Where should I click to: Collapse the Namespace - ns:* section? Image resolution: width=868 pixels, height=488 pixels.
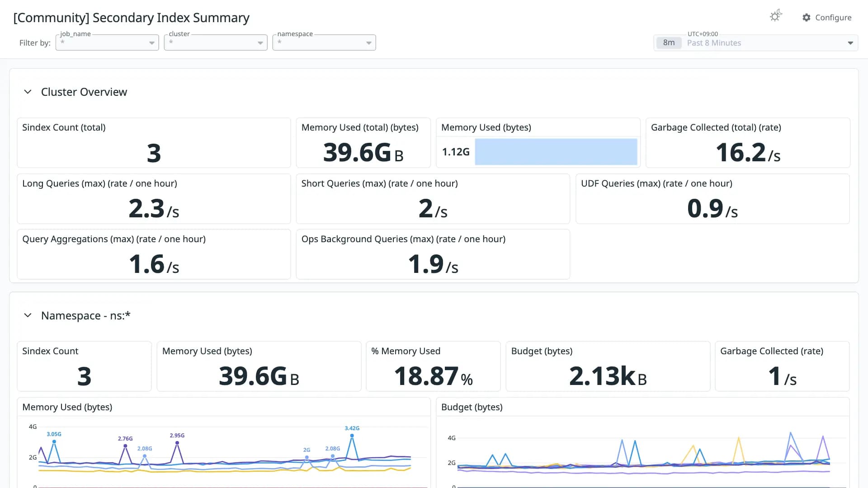click(28, 315)
